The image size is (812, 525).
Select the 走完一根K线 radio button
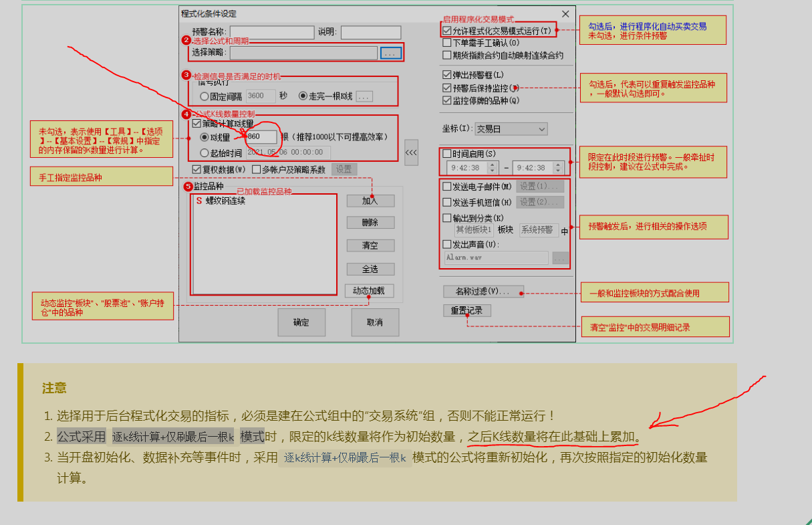click(x=303, y=96)
